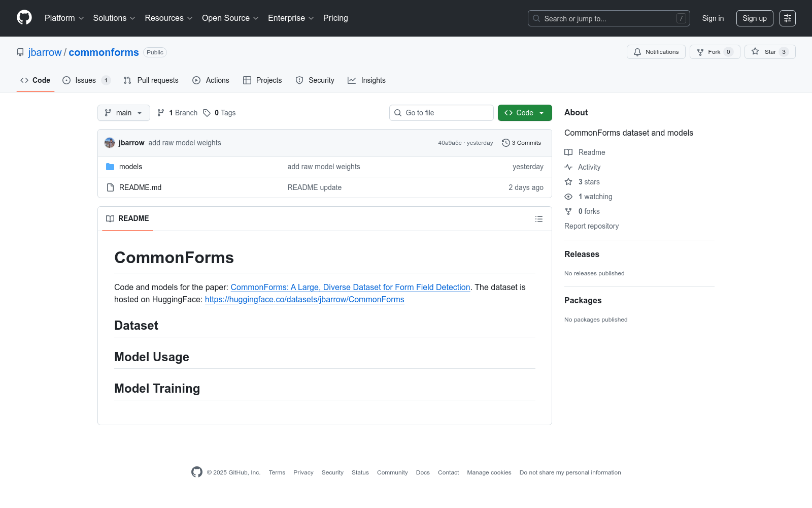Click the fork icon beside 0 forks
The height and width of the screenshot is (508, 812).
[x=568, y=211]
